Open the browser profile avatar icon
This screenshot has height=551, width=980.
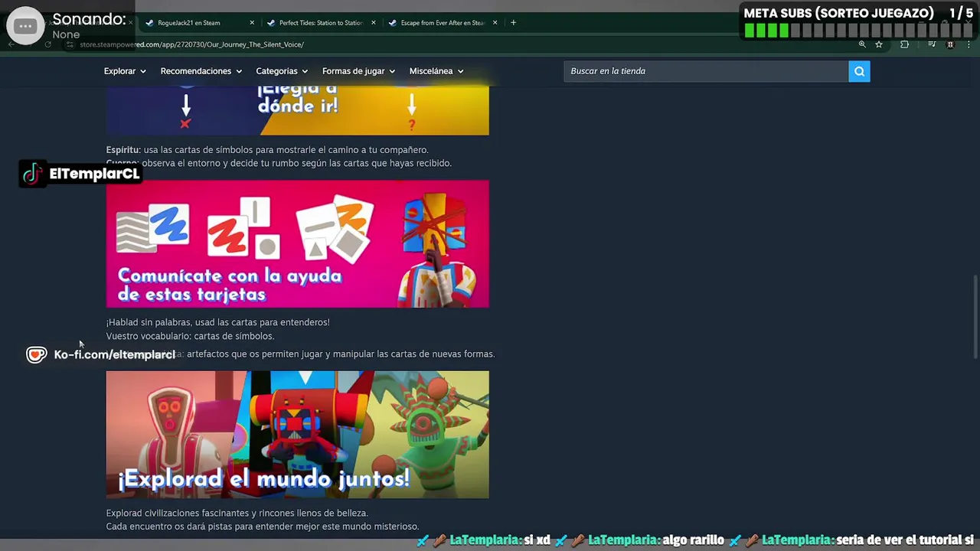click(950, 44)
